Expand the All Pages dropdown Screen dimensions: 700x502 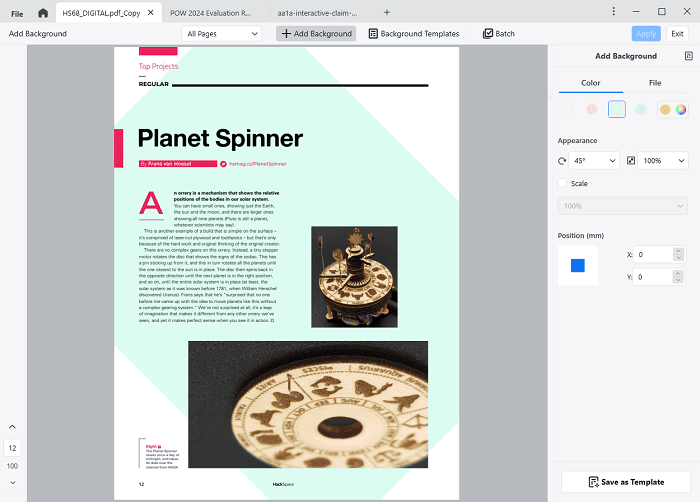point(222,33)
